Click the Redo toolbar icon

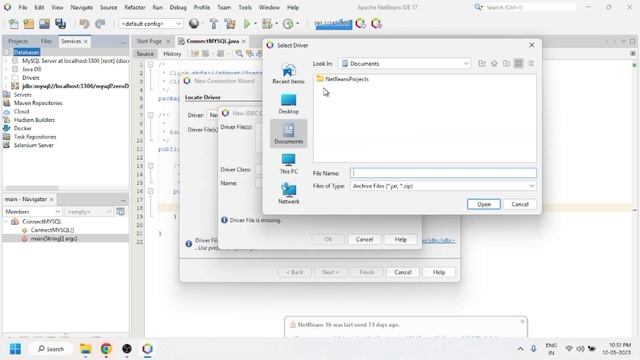click(x=100, y=24)
